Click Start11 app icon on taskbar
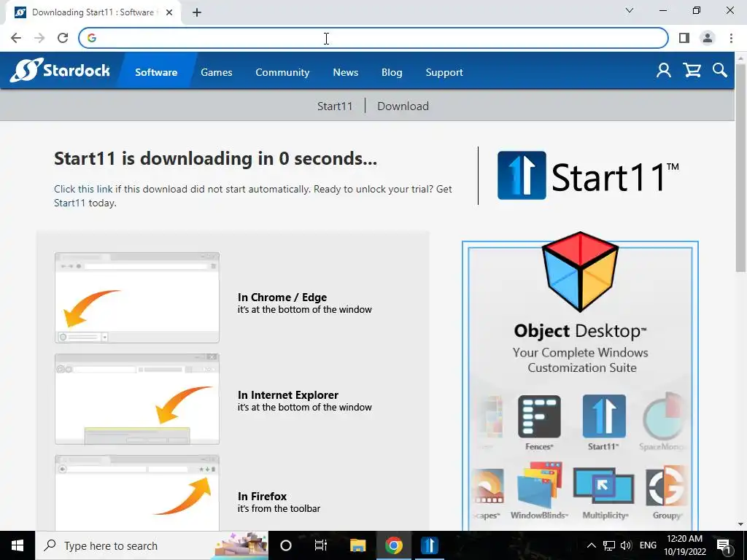 [x=429, y=545]
